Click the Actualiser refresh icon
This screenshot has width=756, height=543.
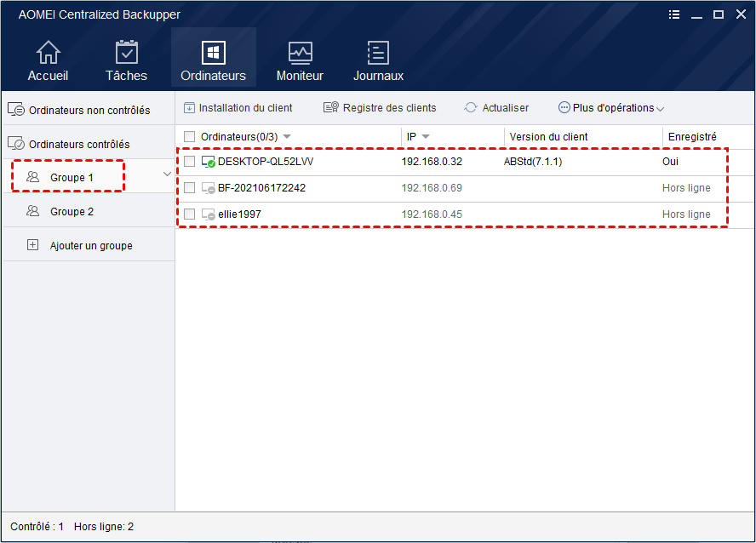(x=471, y=107)
